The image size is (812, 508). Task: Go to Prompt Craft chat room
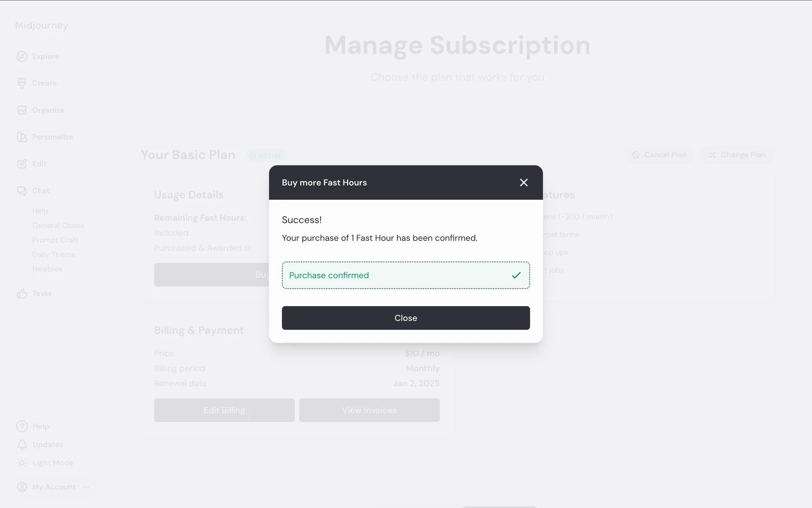(x=55, y=240)
